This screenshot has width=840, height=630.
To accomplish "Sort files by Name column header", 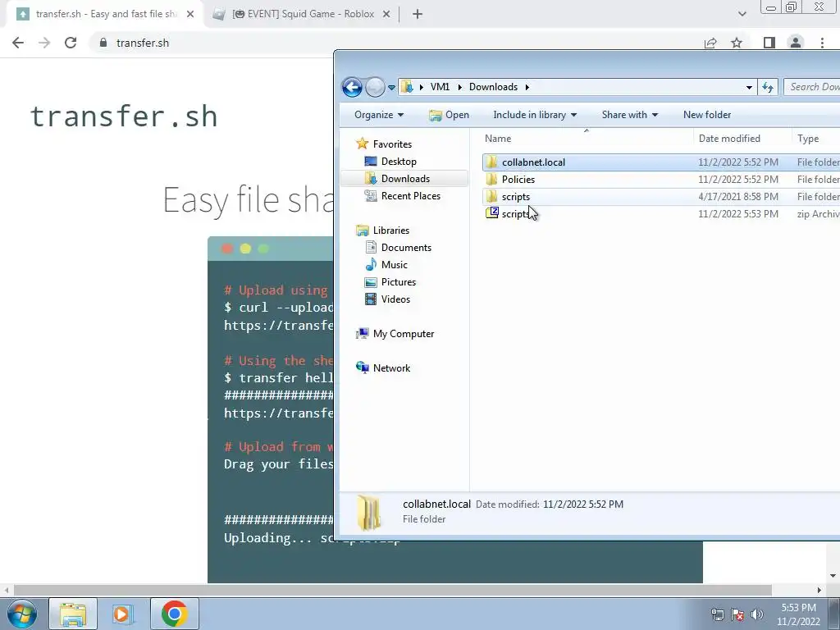I will click(587, 138).
